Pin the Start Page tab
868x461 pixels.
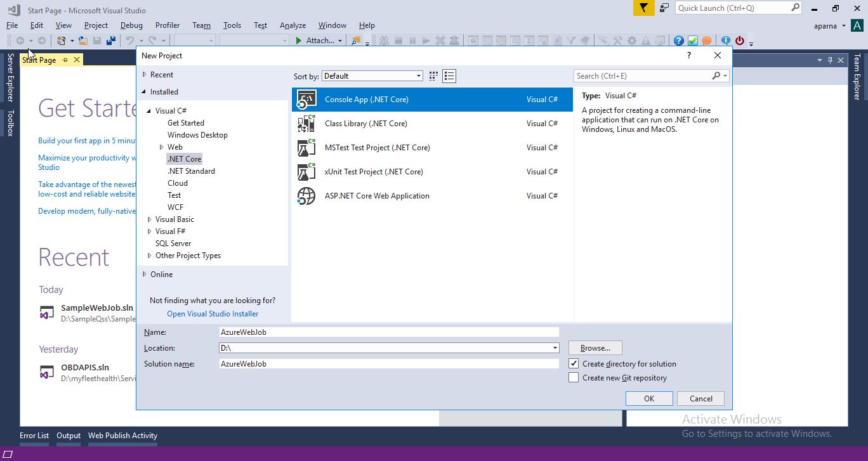[65, 60]
